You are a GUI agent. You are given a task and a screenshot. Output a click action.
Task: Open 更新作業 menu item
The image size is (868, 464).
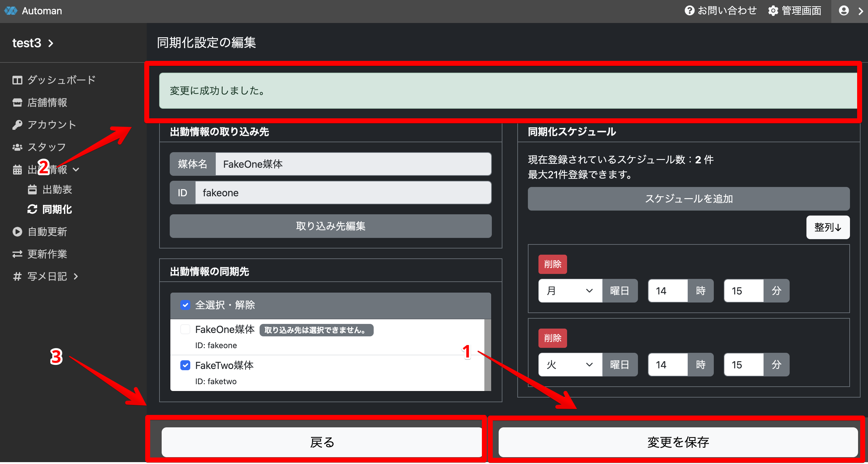click(47, 254)
